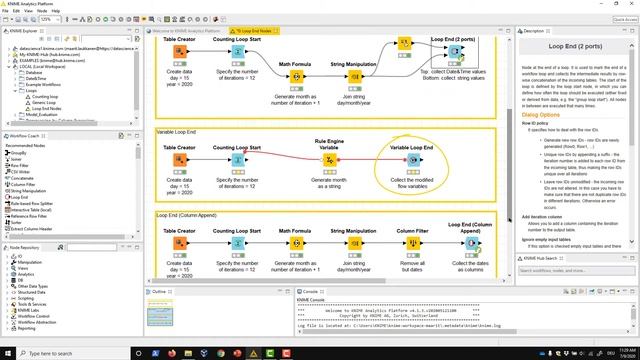Click the Outline workflow overview thumbnail
The image size is (640, 360).
pyautogui.click(x=160, y=313)
